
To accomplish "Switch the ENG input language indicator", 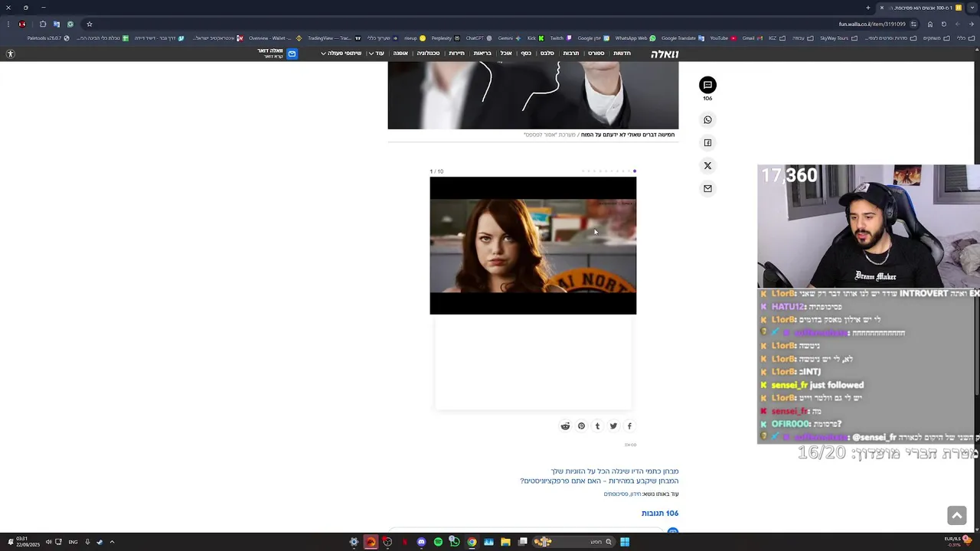I will pos(73,542).
